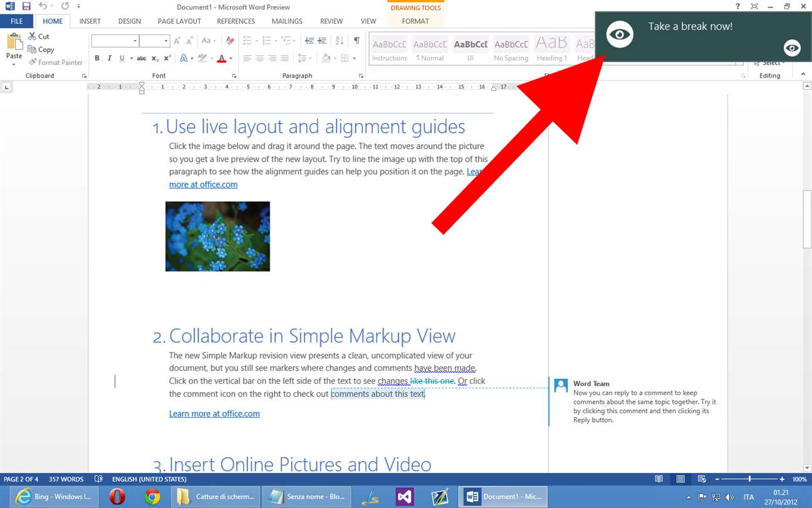Undo the last action
Screen dimensions: 812x508
(42, 6)
